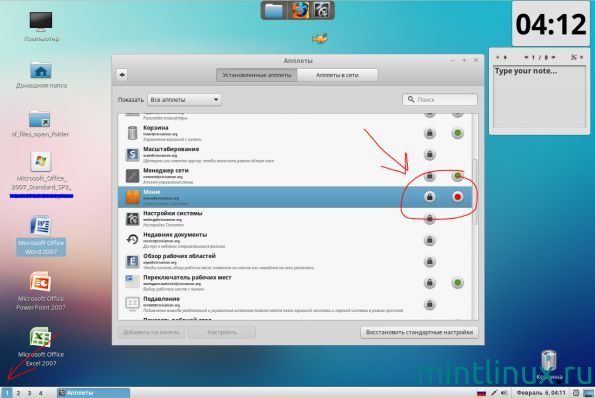595x398 pixels.
Task: Toggle green indicator for Переключатель рабочих мест
Action: pyautogui.click(x=457, y=283)
